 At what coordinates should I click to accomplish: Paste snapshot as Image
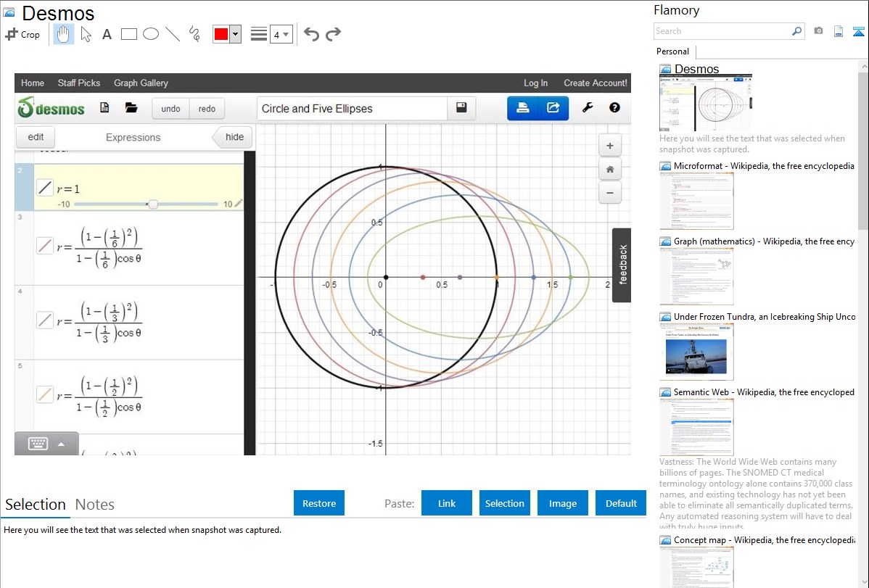tap(562, 502)
